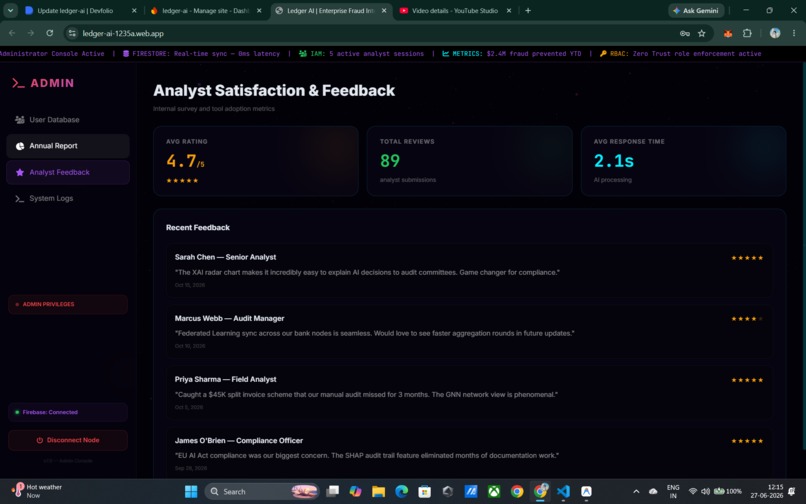Select Priya Sharma — Field Analyst feedback
Image resolution: width=806 pixels, height=504 pixels.
pyautogui.click(x=469, y=393)
